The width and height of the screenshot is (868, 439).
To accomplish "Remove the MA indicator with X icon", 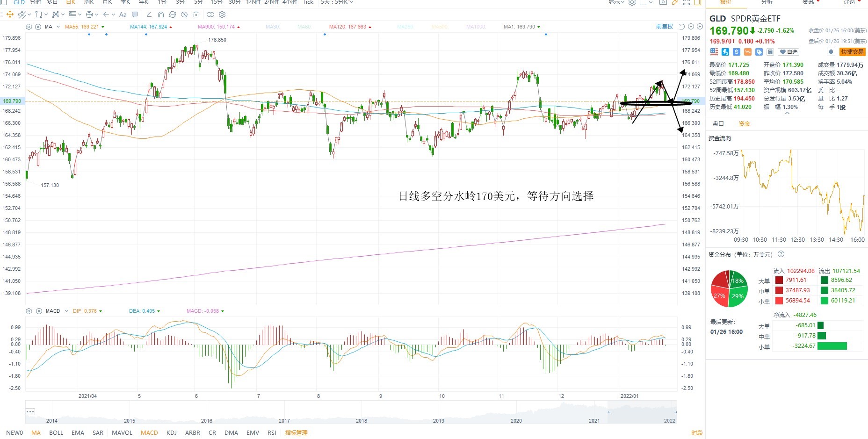I will point(38,27).
